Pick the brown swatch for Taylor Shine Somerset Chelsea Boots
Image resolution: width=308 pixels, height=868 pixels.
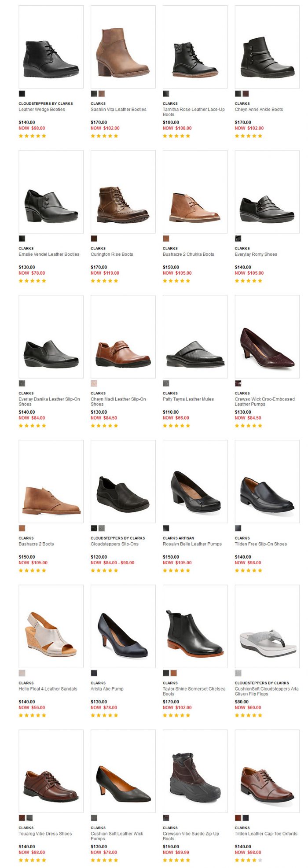(x=174, y=673)
